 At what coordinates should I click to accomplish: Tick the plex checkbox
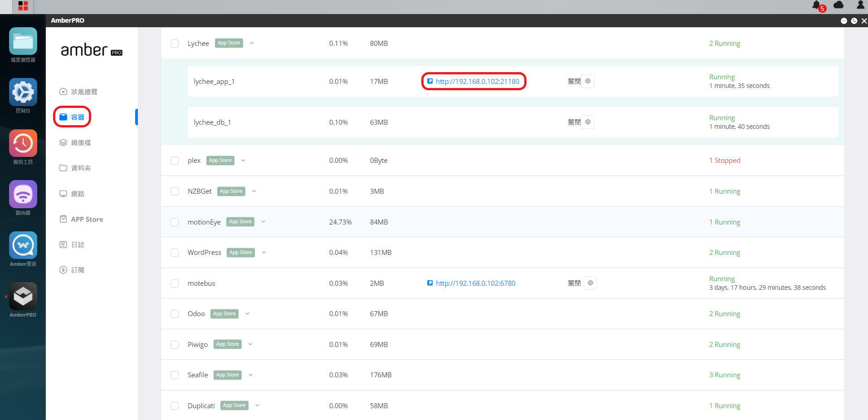tap(175, 161)
